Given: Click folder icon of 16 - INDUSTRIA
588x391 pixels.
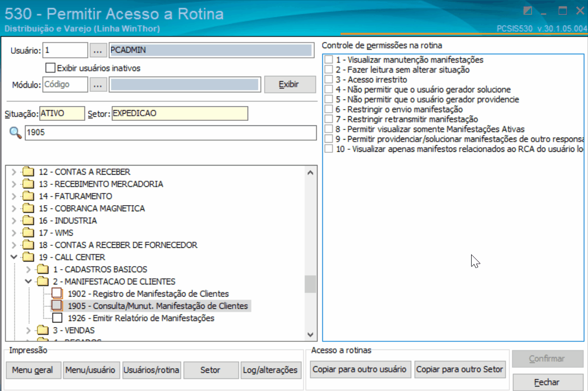Looking at the screenshot, I should [28, 220].
